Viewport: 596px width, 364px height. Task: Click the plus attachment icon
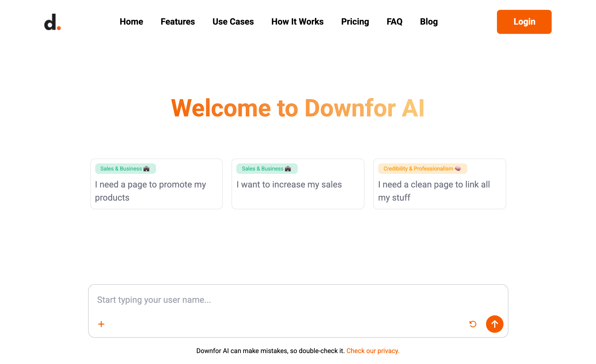pyautogui.click(x=101, y=324)
